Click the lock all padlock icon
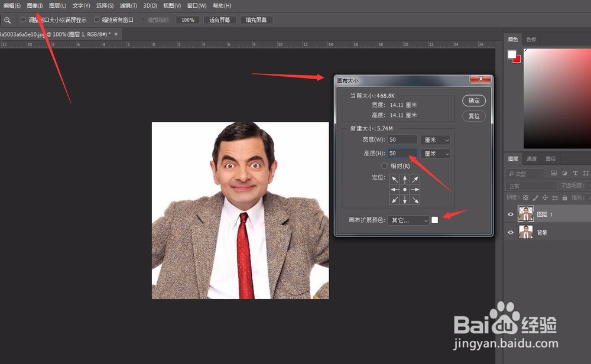Screen dimensions: 591x364 coord(564,197)
